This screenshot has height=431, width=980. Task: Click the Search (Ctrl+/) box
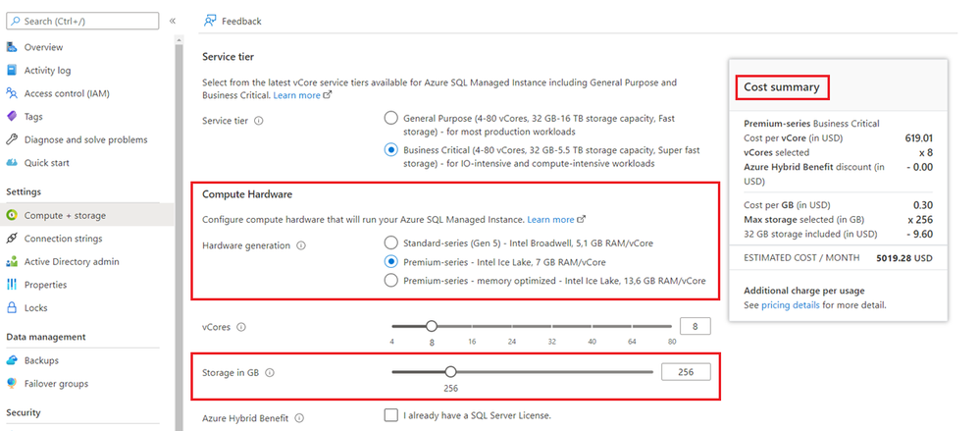coord(82,22)
